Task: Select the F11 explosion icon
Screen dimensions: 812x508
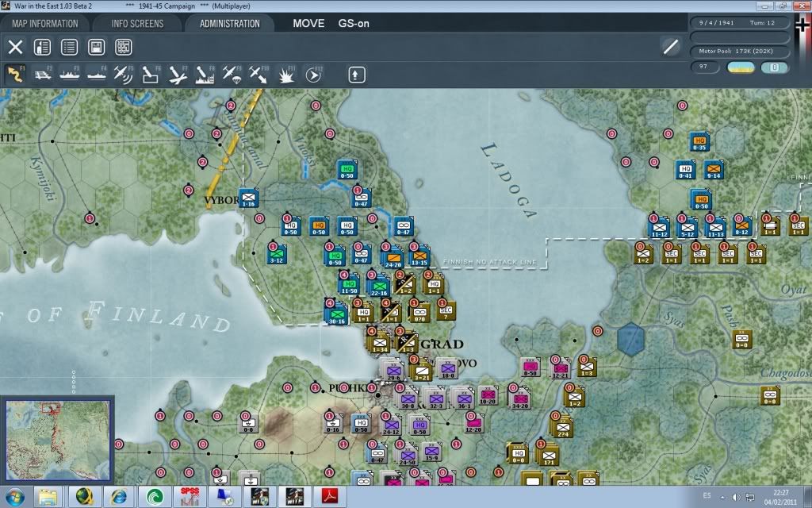Action: (285, 75)
